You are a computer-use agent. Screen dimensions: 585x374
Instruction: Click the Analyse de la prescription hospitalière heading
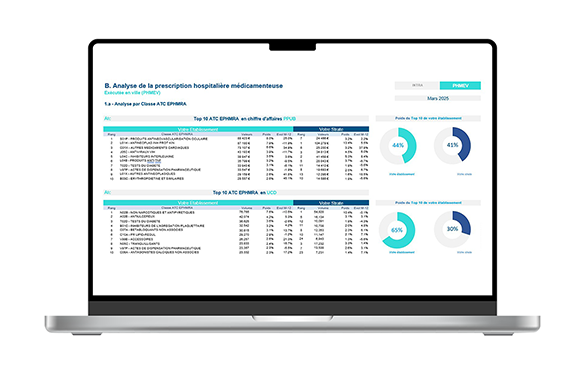point(194,86)
